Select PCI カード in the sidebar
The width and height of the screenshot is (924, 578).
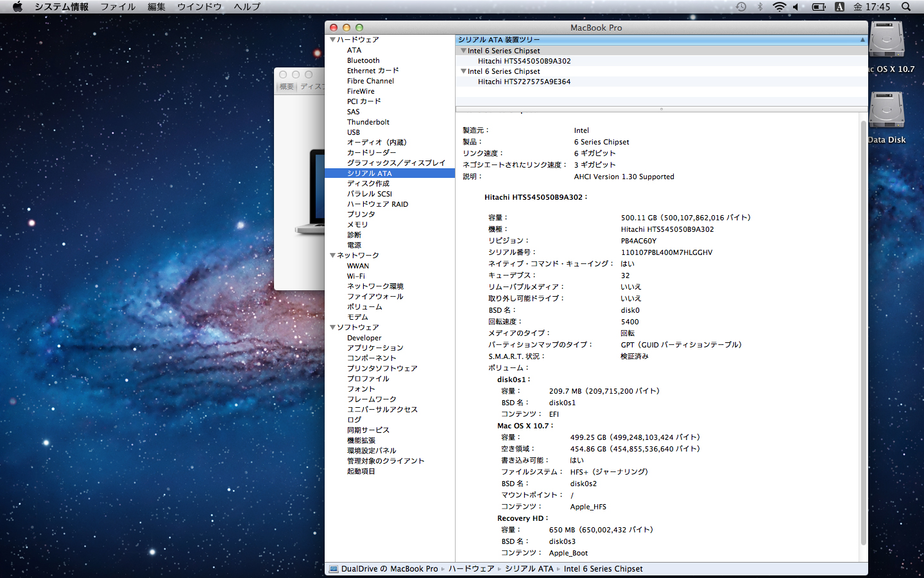point(364,101)
